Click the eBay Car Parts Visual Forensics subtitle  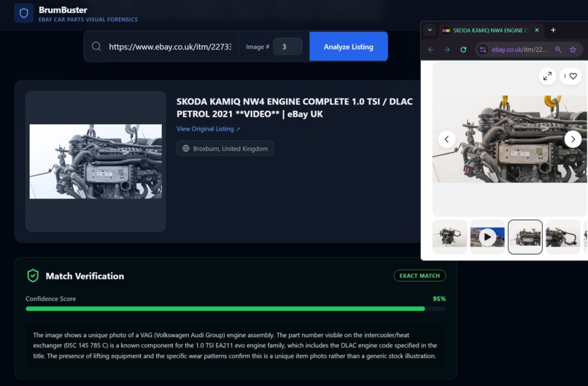[88, 20]
